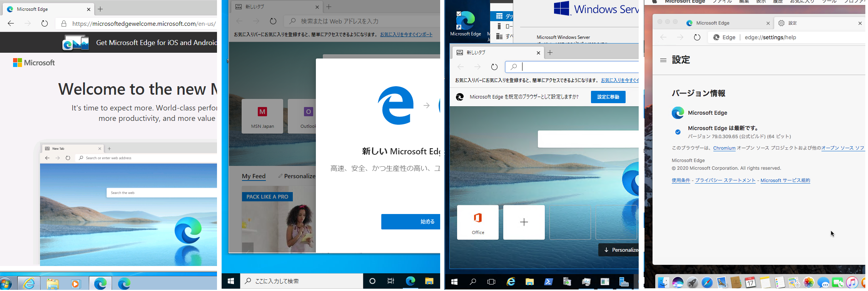
Task: Open iTunes music icon in the dock
Action: (x=852, y=283)
